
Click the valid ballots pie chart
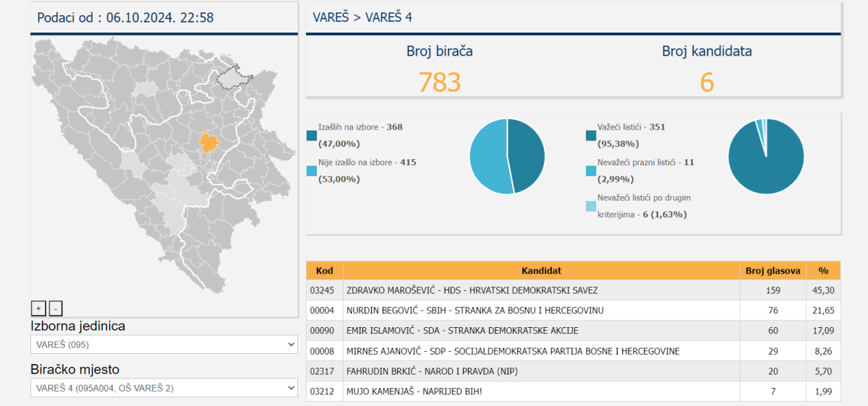766,156
